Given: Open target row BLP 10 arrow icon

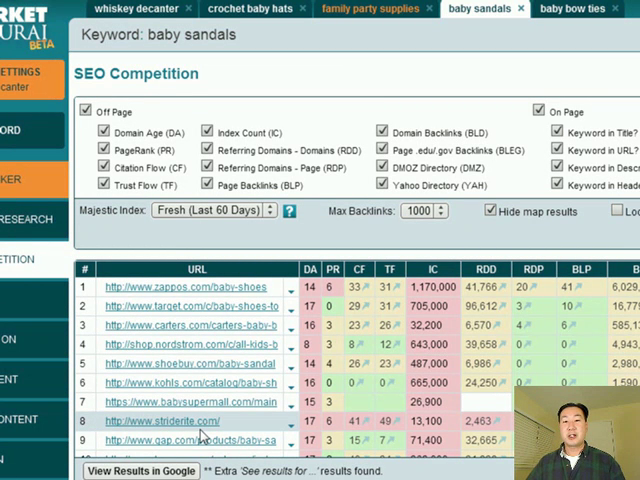Looking at the screenshot, I should [578, 306].
